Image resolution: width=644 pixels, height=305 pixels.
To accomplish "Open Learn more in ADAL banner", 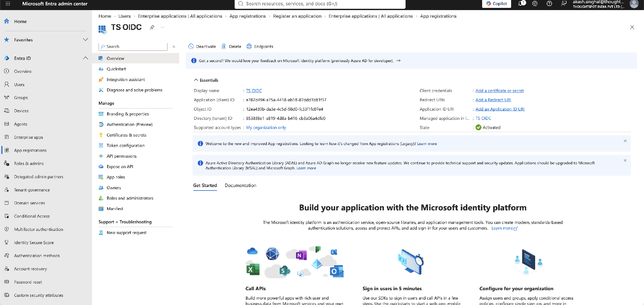I will coord(306,168).
